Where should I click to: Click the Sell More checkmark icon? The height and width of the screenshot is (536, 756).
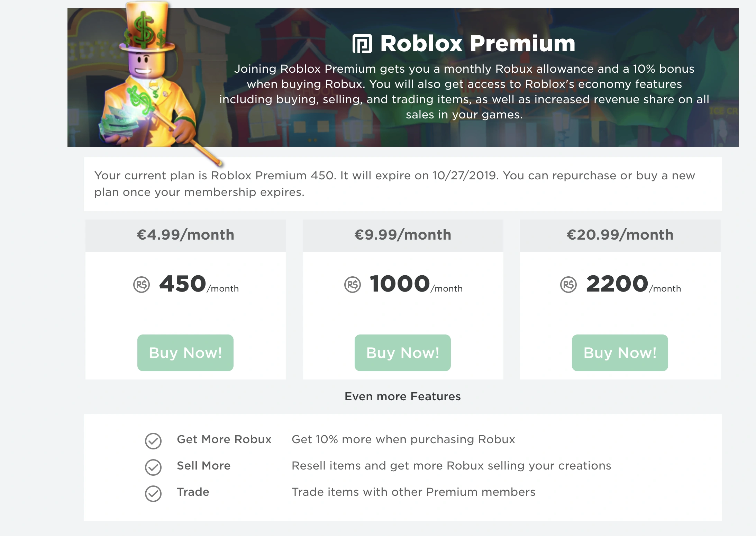[x=153, y=467]
